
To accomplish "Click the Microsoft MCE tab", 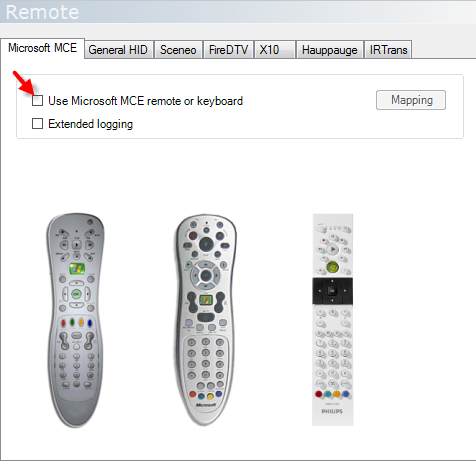I will (x=42, y=48).
